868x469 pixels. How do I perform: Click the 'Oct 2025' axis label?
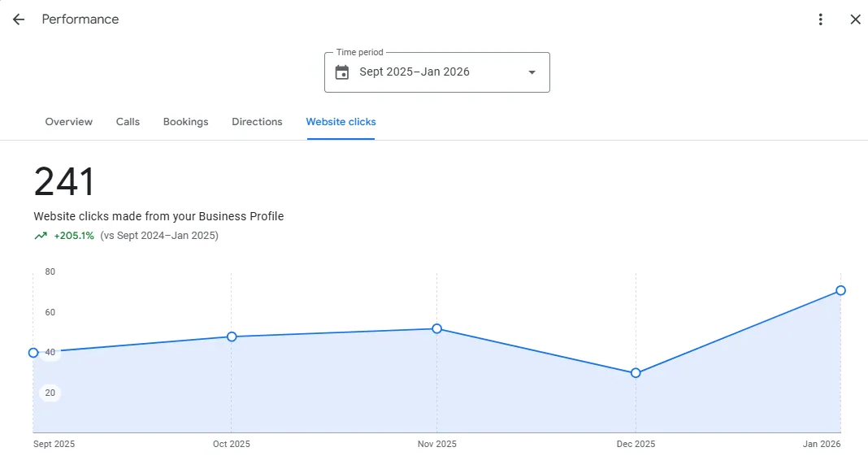(232, 444)
